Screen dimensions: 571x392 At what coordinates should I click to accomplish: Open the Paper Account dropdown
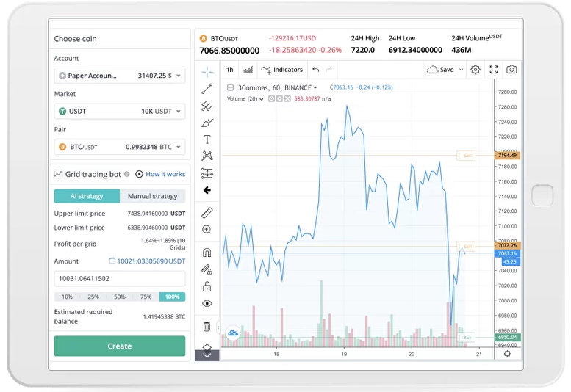coord(120,76)
